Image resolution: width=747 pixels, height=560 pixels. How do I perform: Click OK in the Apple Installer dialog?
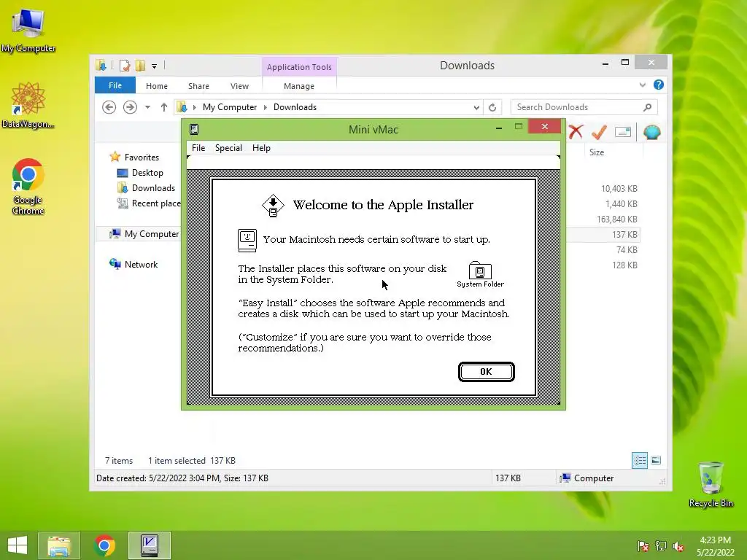pos(486,372)
